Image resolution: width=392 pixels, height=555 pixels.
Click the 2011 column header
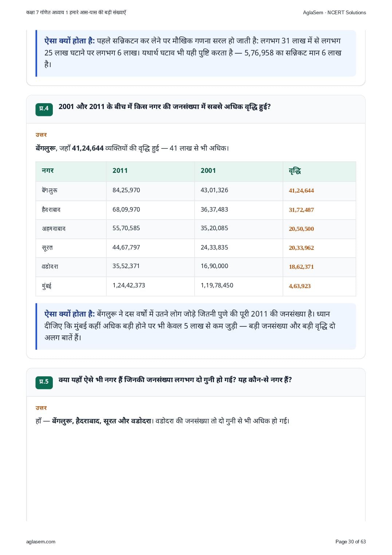(150, 171)
